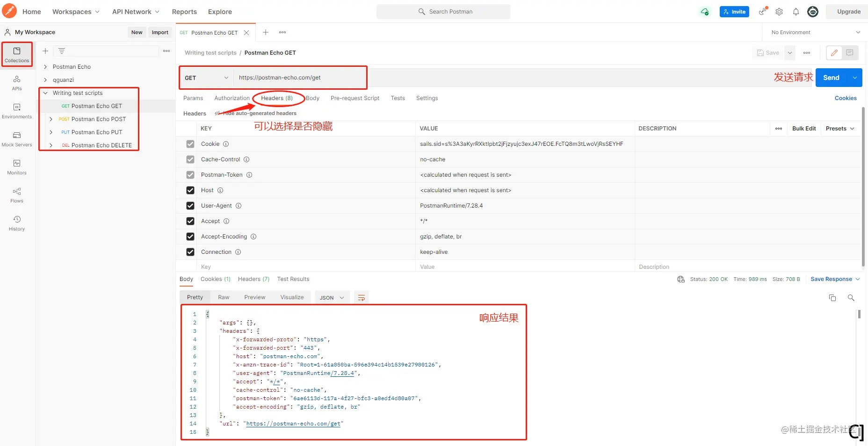Open the Presets dropdown
868x446 pixels.
(x=840, y=129)
